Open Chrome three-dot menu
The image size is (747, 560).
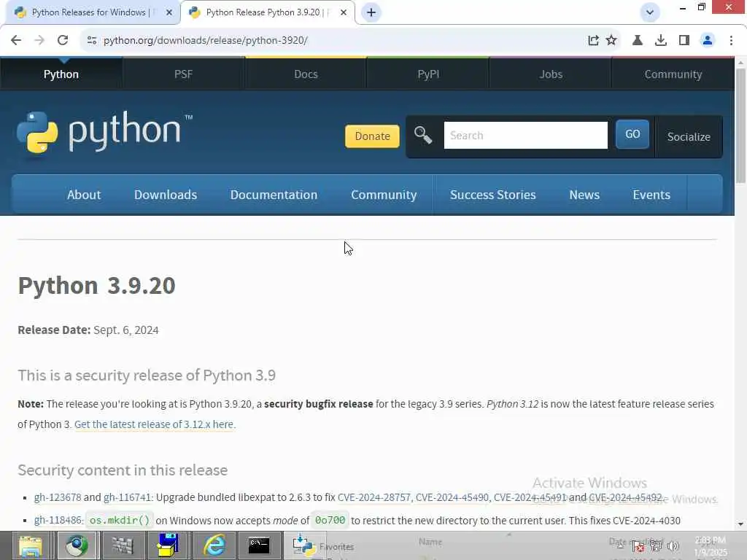[731, 41]
